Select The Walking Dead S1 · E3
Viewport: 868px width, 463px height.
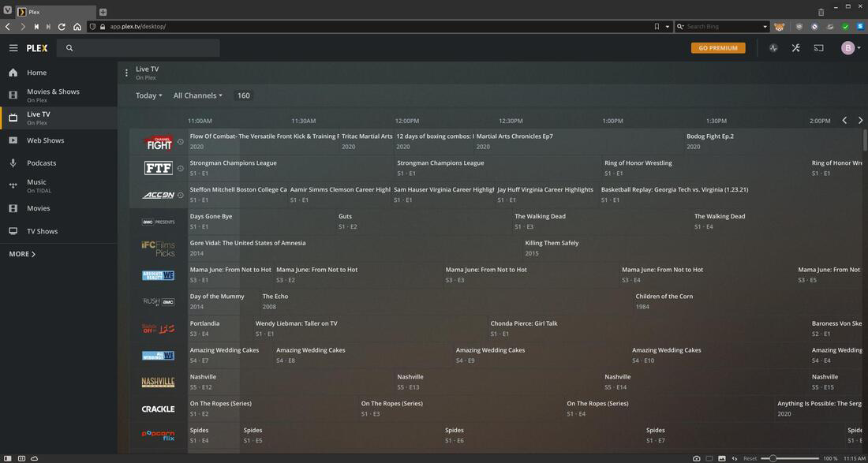(x=602, y=222)
